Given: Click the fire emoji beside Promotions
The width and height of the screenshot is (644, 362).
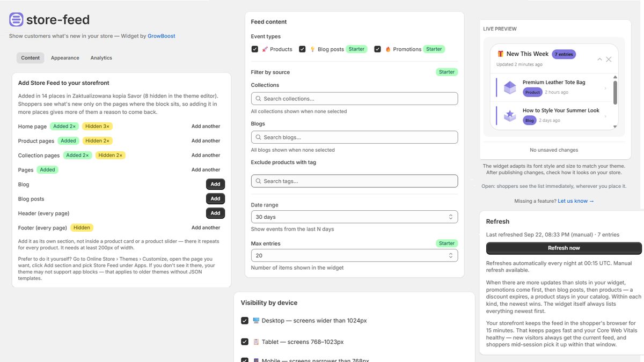Looking at the screenshot, I should 388,49.
